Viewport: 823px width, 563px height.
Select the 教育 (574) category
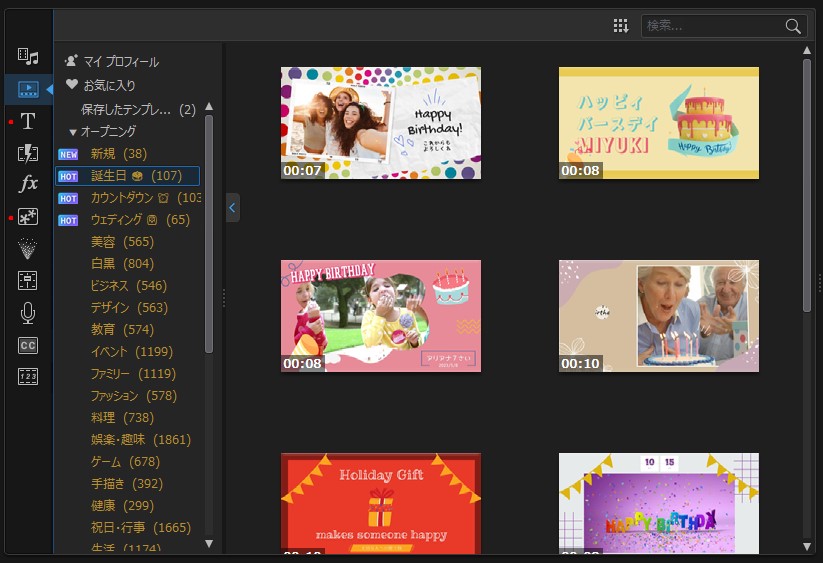(x=122, y=330)
